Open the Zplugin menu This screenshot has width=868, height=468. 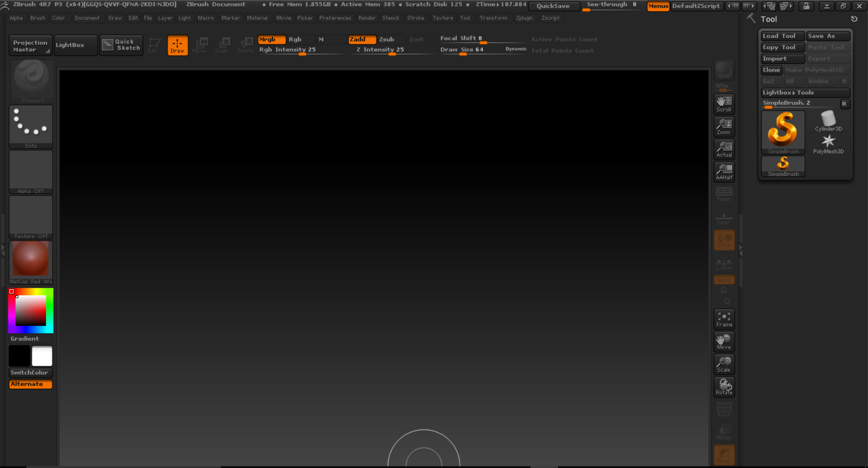[524, 18]
